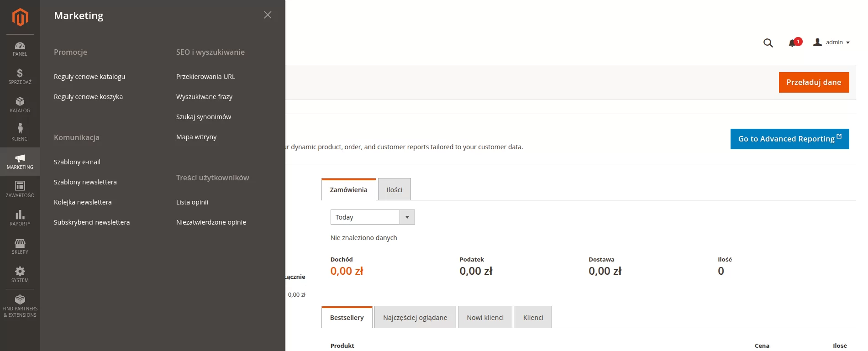The image size is (868, 351).
Task: Expand the admin account dropdown
Action: coord(831,42)
